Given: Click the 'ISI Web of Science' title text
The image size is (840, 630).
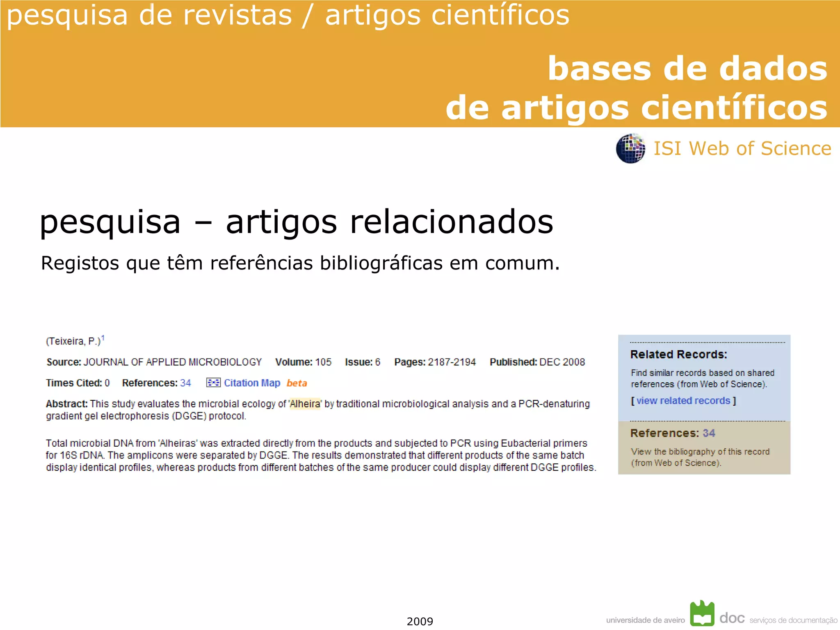Looking at the screenshot, I should click(742, 148).
